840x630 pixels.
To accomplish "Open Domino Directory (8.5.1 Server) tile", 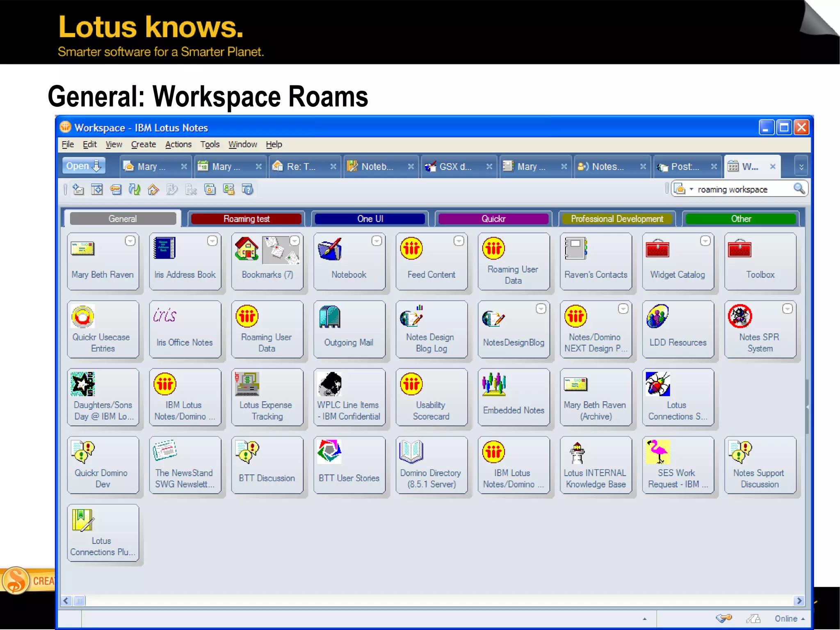I will (431, 465).
